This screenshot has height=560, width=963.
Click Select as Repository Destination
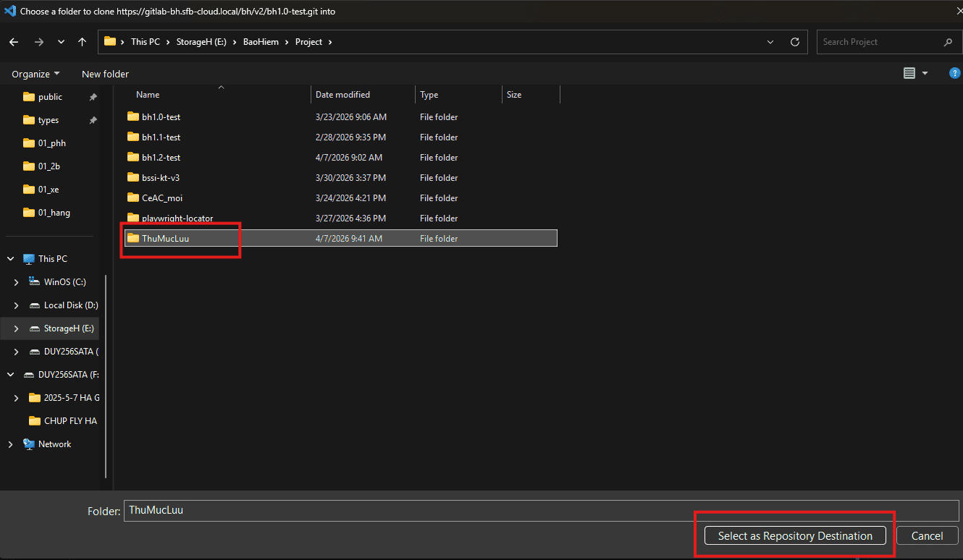tap(795, 536)
